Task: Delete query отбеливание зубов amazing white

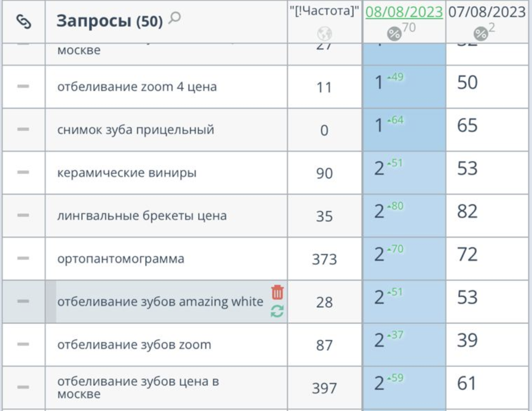Action: click(x=277, y=292)
